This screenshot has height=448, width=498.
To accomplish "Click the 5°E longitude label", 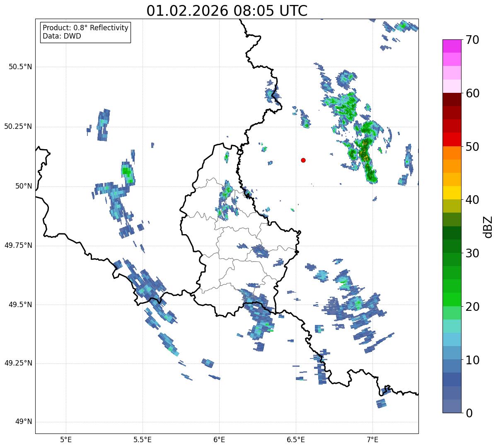I will [66, 440].
